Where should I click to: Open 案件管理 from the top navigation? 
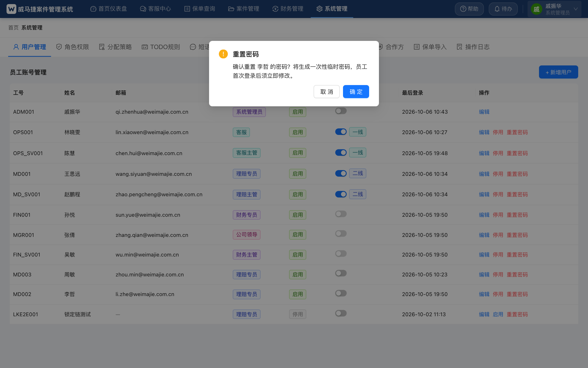(244, 9)
